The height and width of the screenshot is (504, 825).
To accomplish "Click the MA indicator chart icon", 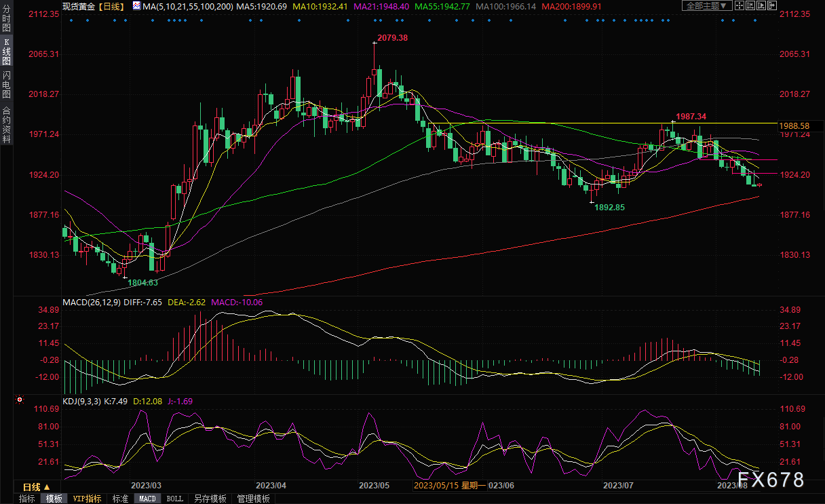I will pyautogui.click(x=137, y=5).
